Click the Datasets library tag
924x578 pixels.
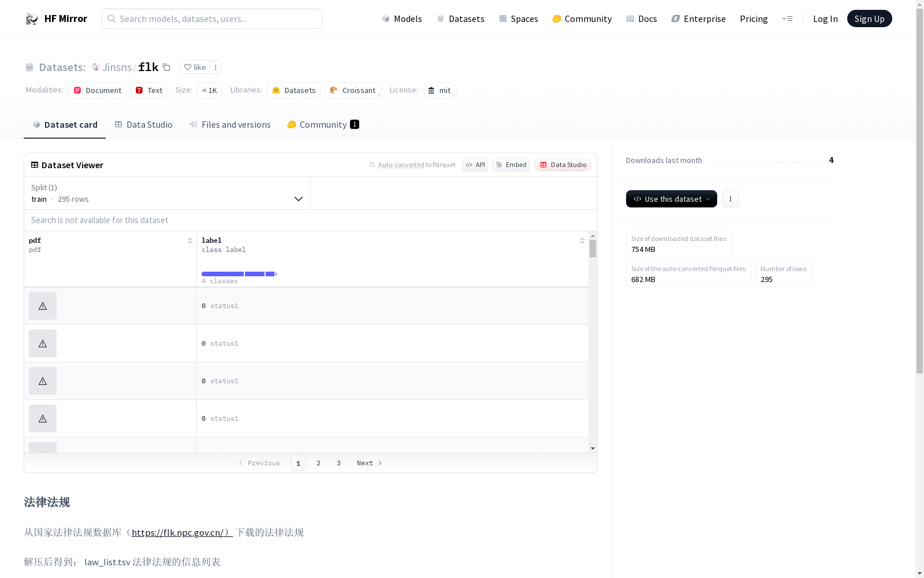pyautogui.click(x=294, y=90)
